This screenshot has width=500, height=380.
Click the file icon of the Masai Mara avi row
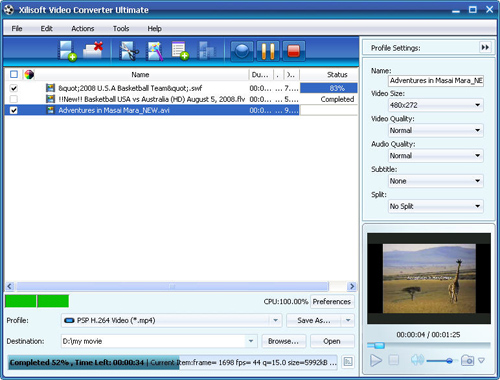tap(50, 110)
